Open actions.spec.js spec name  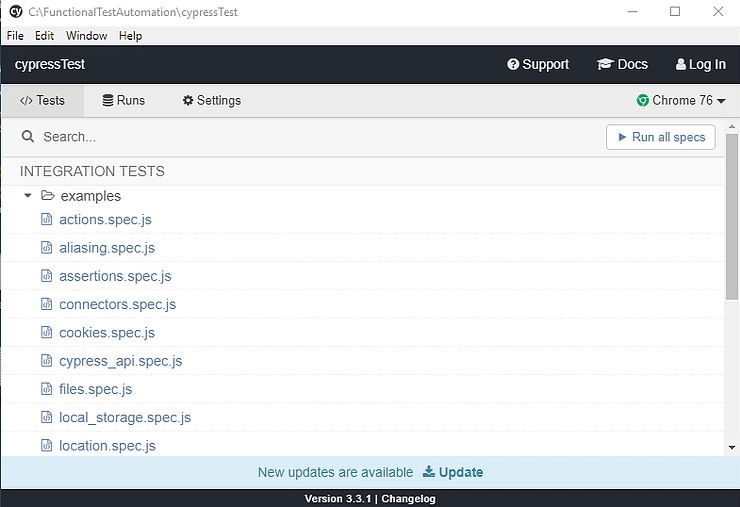pos(105,220)
